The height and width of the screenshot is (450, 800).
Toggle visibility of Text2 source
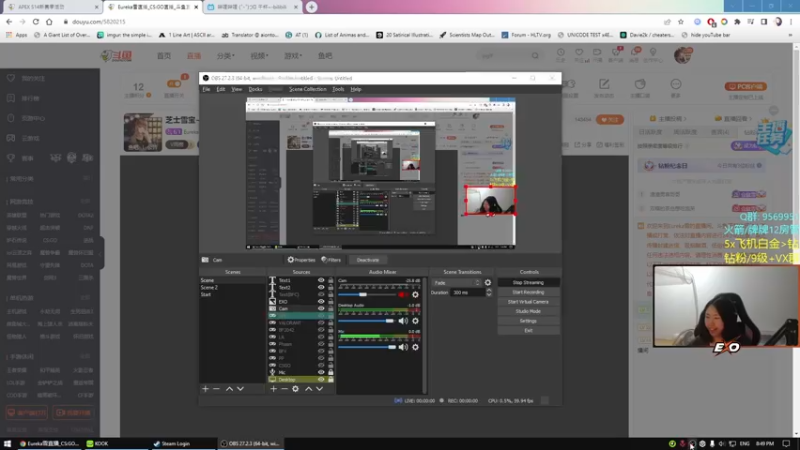(321, 287)
